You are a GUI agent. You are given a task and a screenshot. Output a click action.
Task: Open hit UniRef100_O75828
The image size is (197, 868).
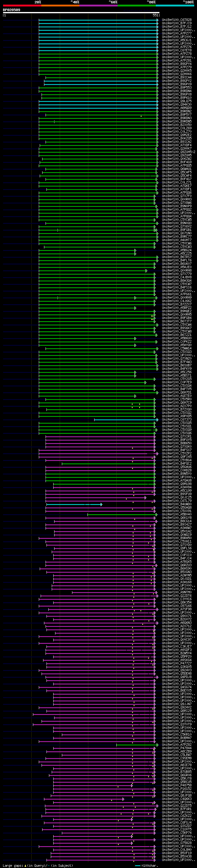click(177, 843)
